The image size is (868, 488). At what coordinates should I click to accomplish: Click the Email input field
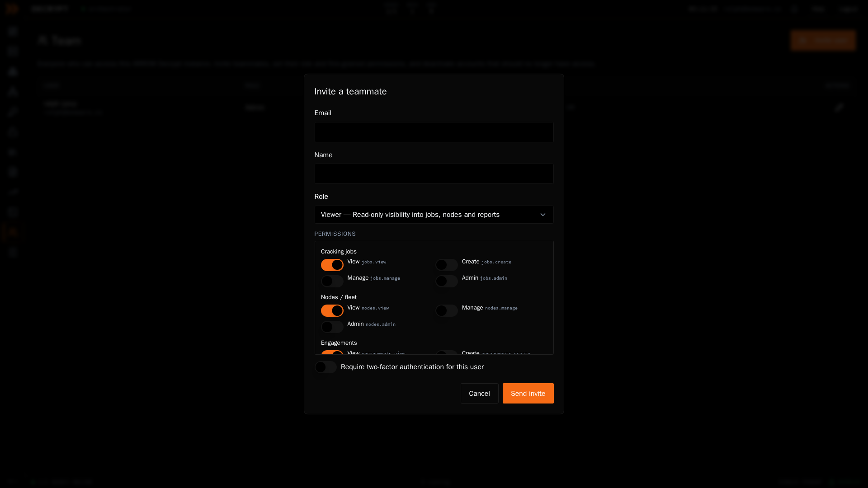coord(434,132)
